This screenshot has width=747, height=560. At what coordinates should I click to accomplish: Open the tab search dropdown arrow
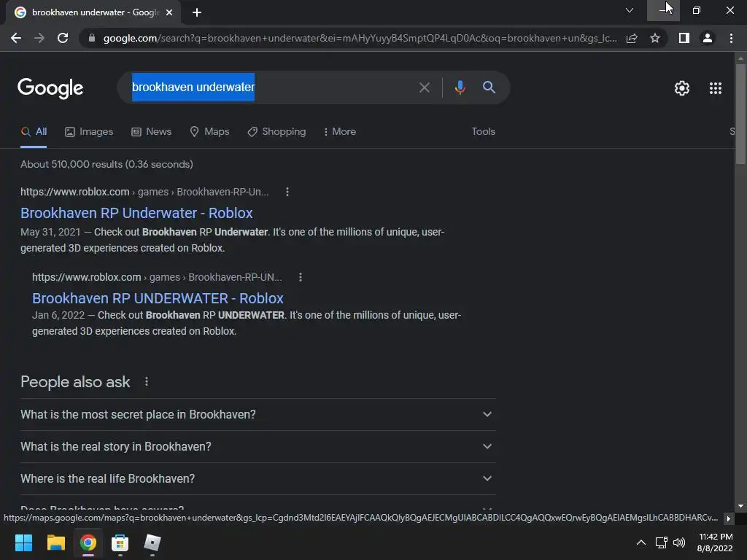pos(630,10)
